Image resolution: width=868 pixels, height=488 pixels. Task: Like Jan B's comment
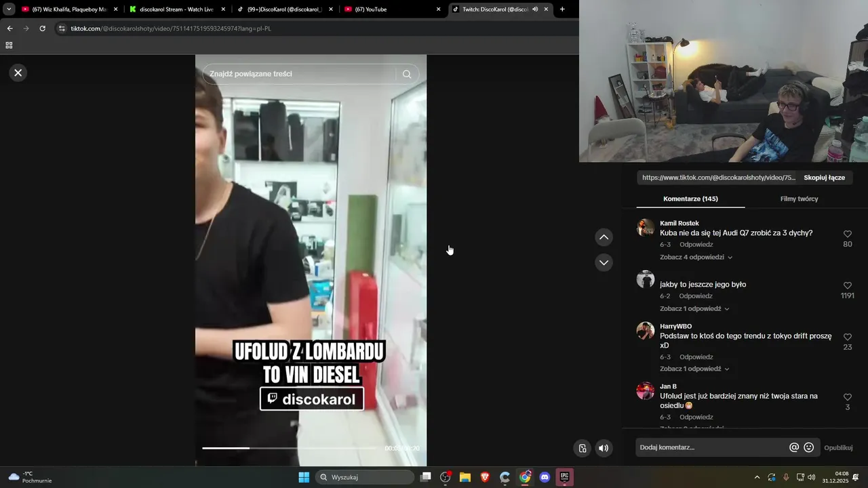847,397
